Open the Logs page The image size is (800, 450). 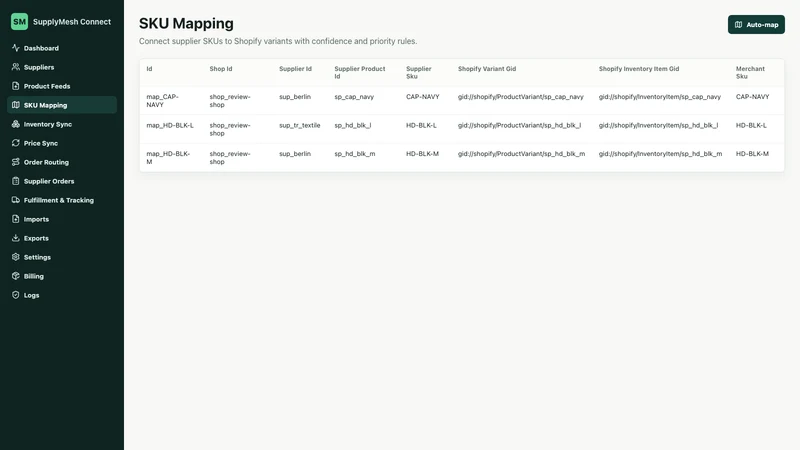62,295
